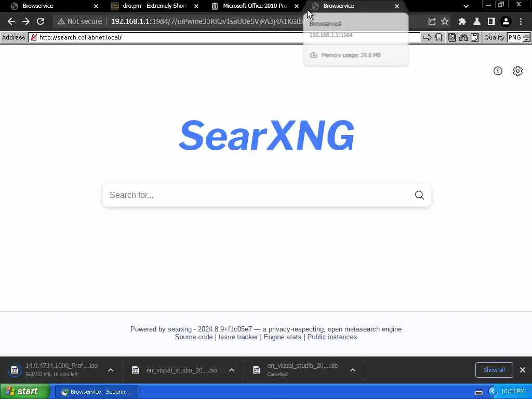Switch to the dro.pm tab
This screenshot has height=399, width=532.
pos(154,6)
